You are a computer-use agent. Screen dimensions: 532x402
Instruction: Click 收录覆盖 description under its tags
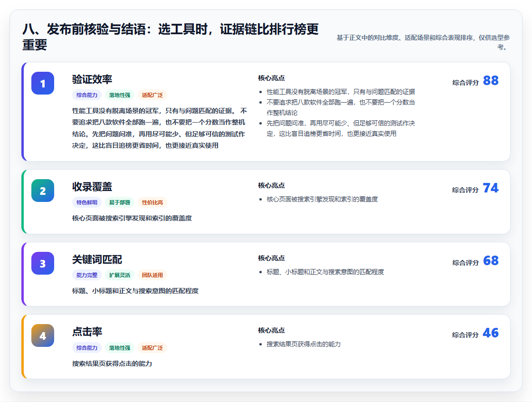[x=132, y=218]
